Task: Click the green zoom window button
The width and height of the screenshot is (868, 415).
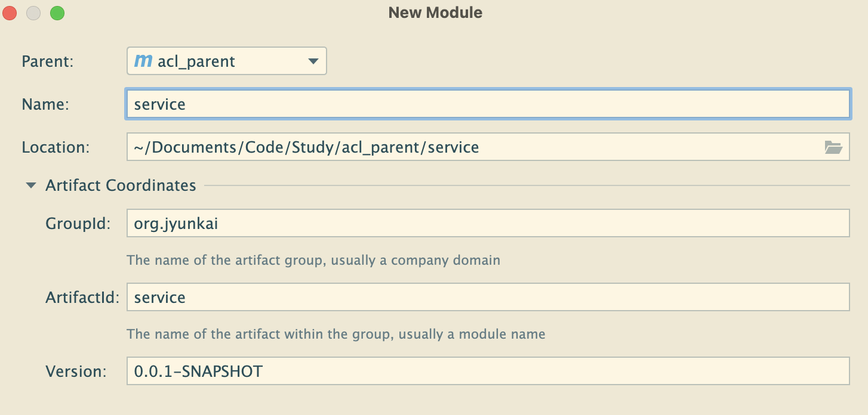Action: pos(57,13)
